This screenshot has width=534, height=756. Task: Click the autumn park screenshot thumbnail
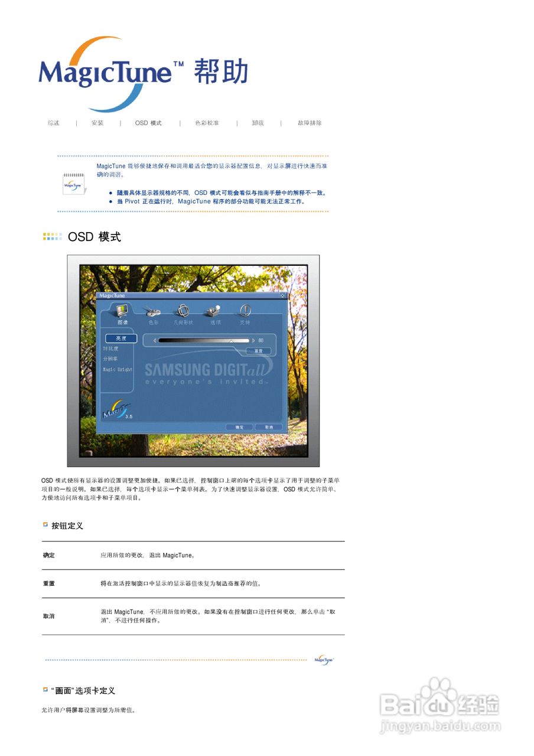coord(193,361)
